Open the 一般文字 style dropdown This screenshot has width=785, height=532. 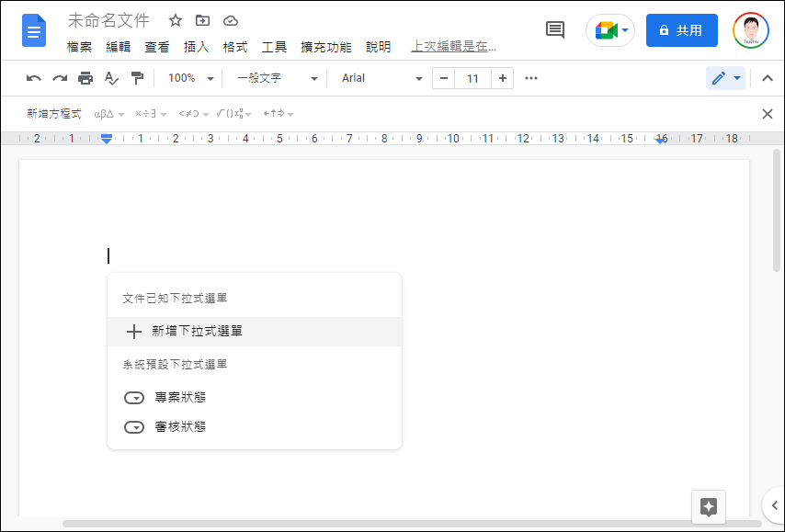pyautogui.click(x=277, y=78)
